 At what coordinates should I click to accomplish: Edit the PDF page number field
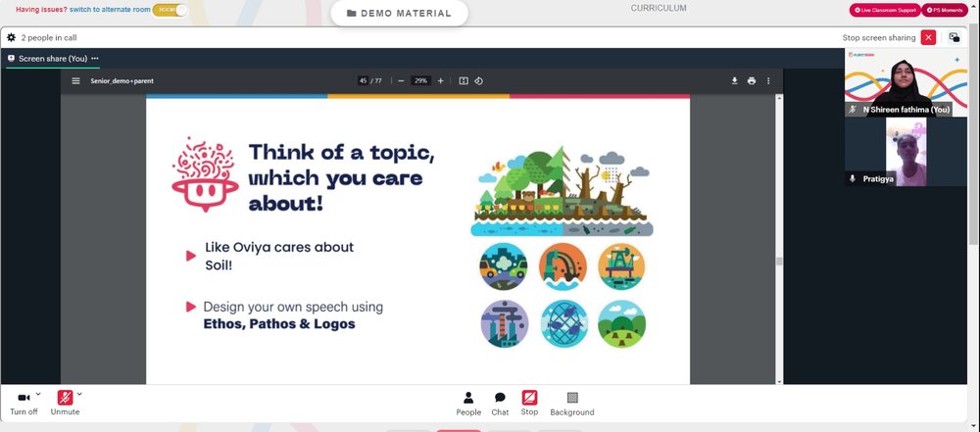click(x=363, y=80)
